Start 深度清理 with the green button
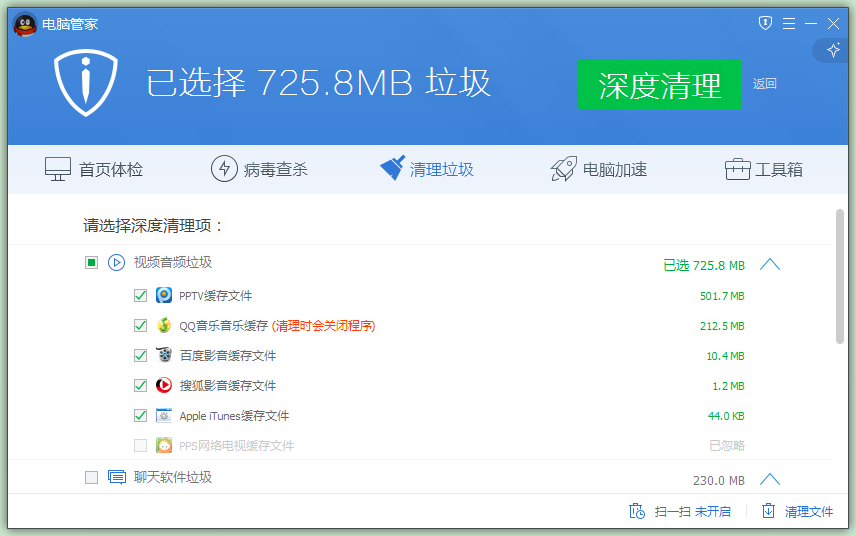Image resolution: width=856 pixels, height=536 pixels. (x=660, y=84)
